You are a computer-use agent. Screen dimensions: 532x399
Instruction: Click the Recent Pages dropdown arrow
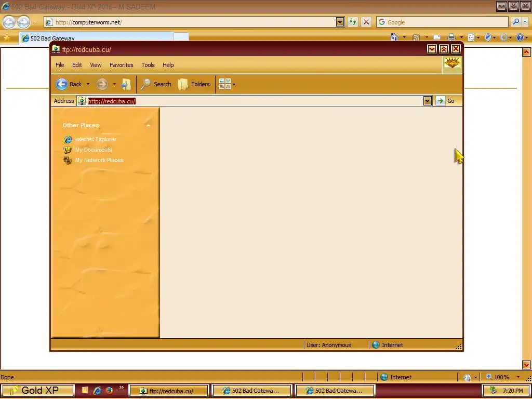pos(35,22)
